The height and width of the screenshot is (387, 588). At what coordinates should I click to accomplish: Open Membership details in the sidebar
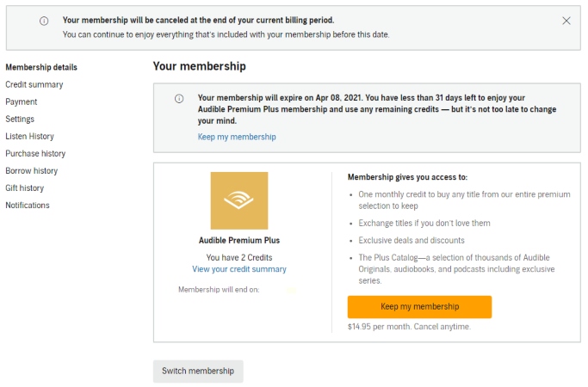coord(41,67)
